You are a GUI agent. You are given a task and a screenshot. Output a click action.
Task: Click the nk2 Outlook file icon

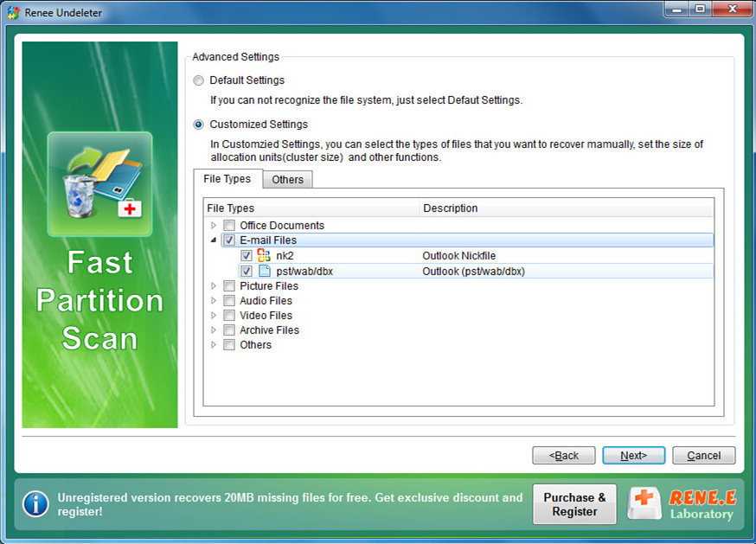click(265, 256)
